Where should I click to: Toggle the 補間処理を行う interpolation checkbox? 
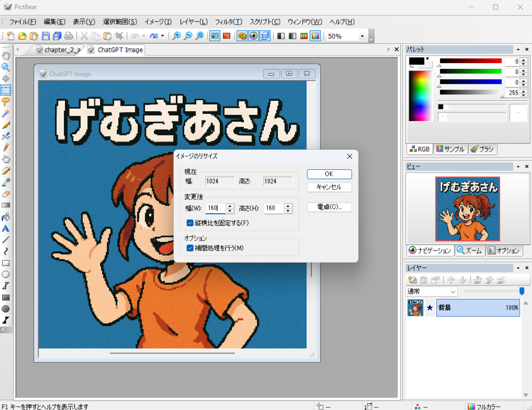coord(190,248)
